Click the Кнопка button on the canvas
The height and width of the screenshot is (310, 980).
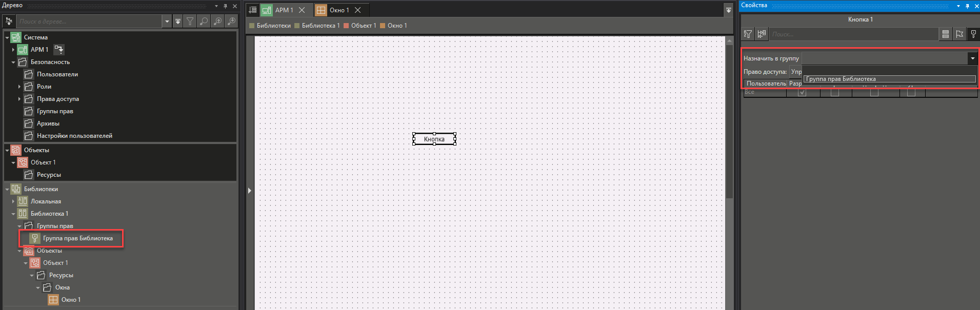pos(434,139)
